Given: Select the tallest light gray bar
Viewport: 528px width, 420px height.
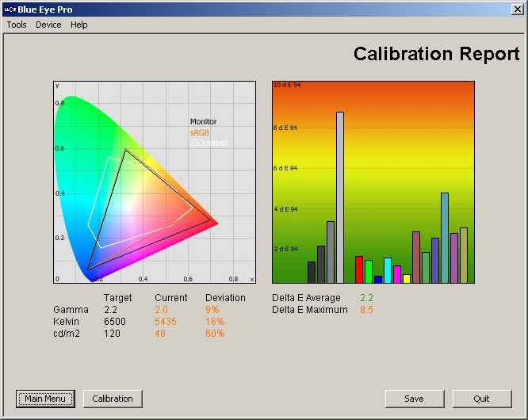Looking at the screenshot, I should (x=340, y=198).
